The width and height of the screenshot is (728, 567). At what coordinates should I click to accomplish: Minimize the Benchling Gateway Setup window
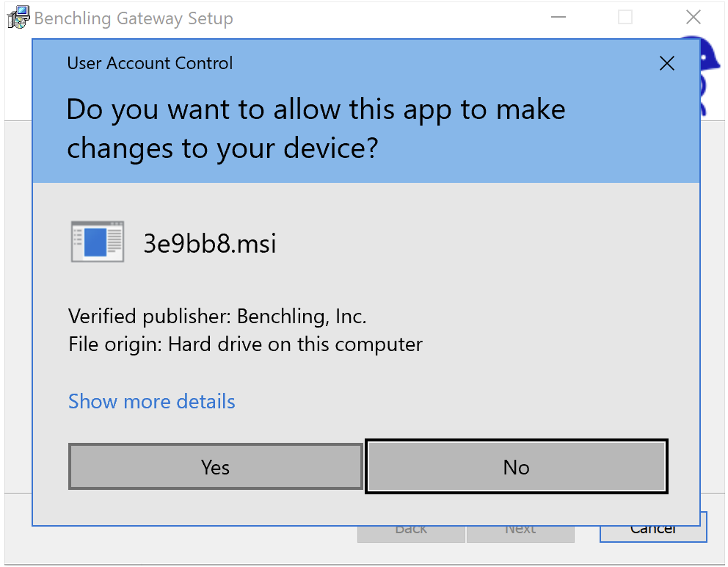[x=558, y=17]
